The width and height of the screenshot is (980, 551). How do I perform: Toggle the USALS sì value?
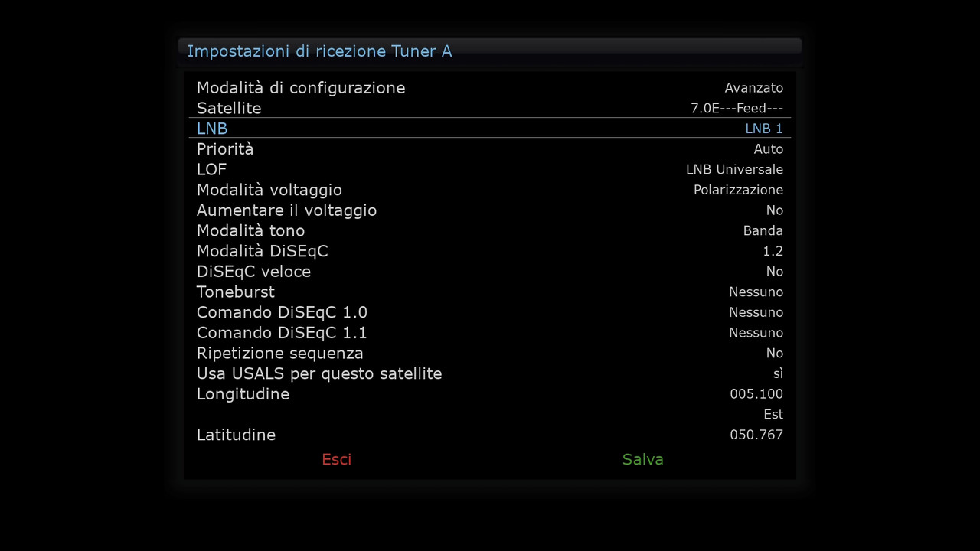(778, 373)
